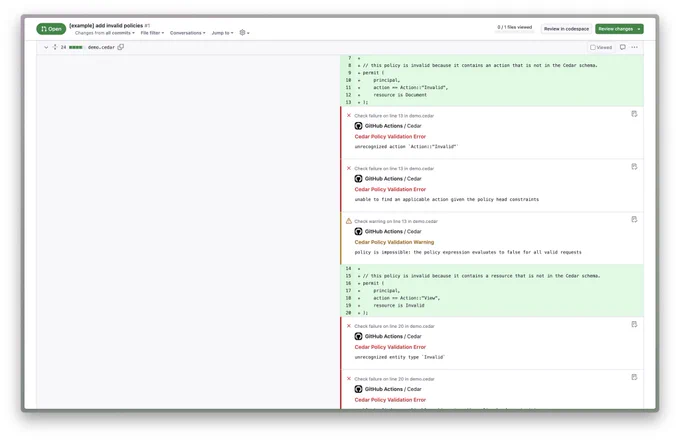Click diff line 15 comment about resource

[481, 276]
